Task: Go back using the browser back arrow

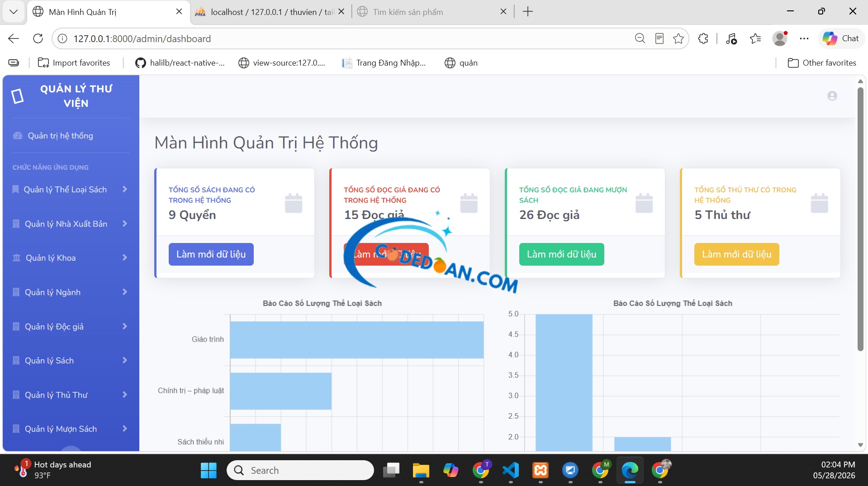Action: (x=14, y=38)
